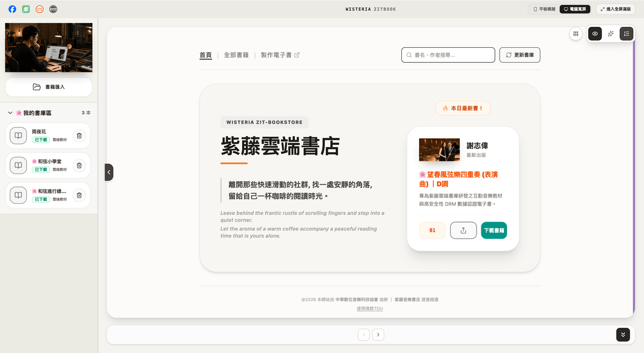Collapse the 我的書庫區 section
The image size is (644, 353).
pos(10,113)
